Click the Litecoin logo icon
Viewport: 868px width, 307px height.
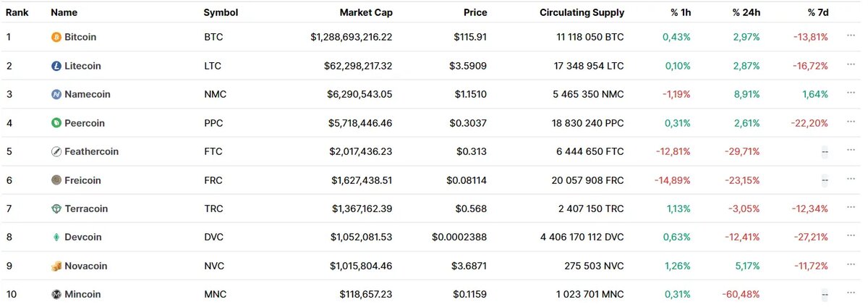point(56,66)
